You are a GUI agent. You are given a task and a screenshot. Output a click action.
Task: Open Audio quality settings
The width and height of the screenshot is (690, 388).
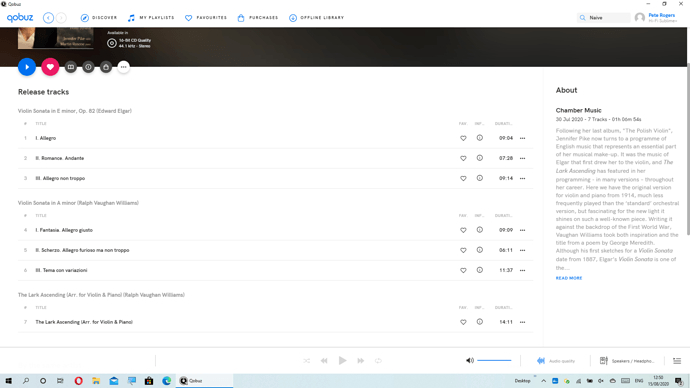[x=556, y=361]
